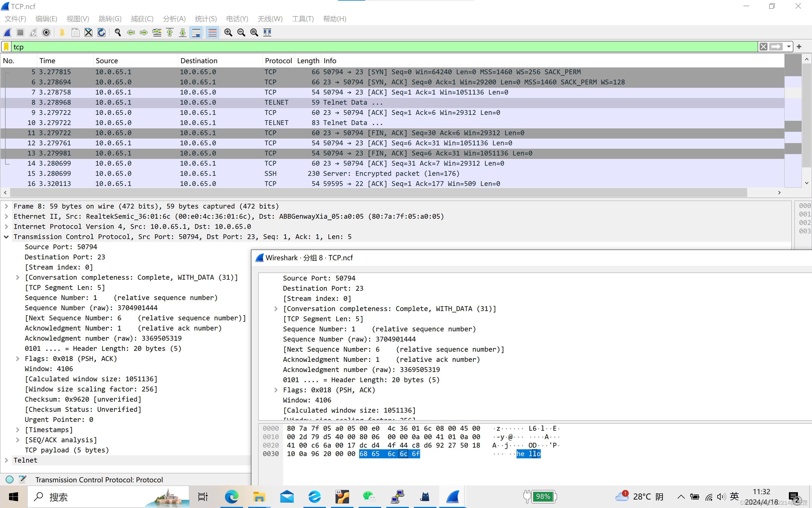Close the capture file with X icon
This screenshot has height=508, width=812.
point(88,32)
